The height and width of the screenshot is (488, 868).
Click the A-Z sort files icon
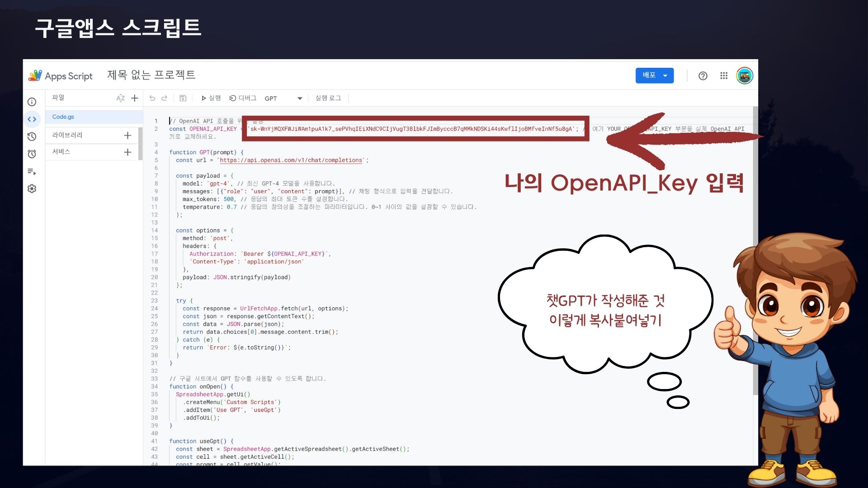point(120,98)
